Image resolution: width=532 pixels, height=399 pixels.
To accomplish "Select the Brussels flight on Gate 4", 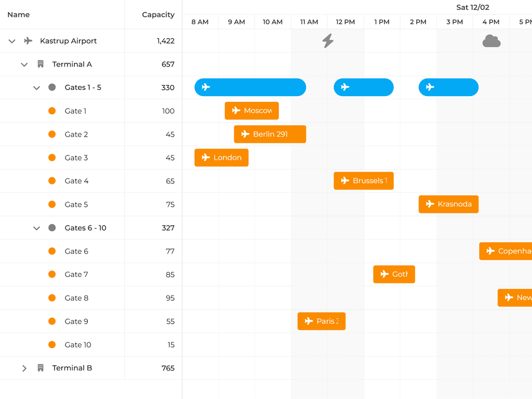I will click(364, 181).
